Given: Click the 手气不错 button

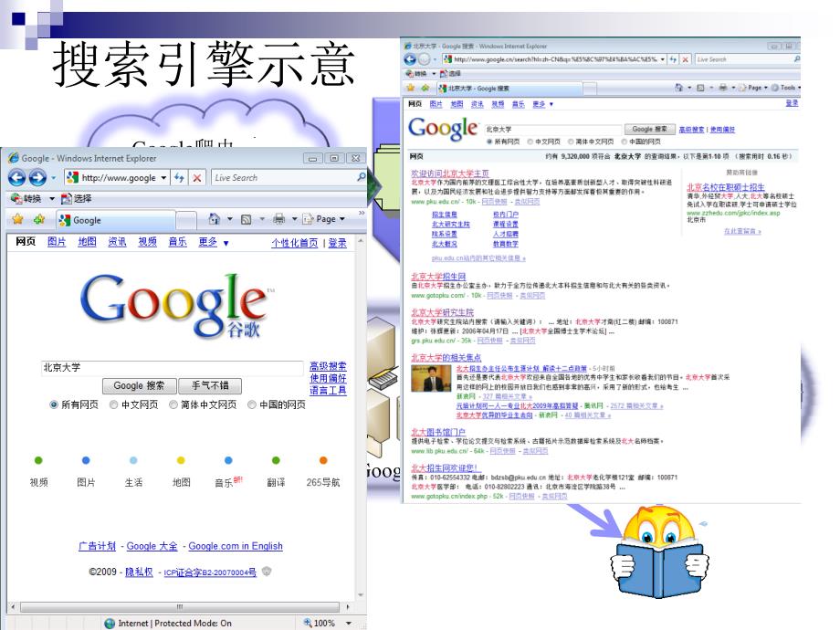Looking at the screenshot, I should tap(210, 385).
